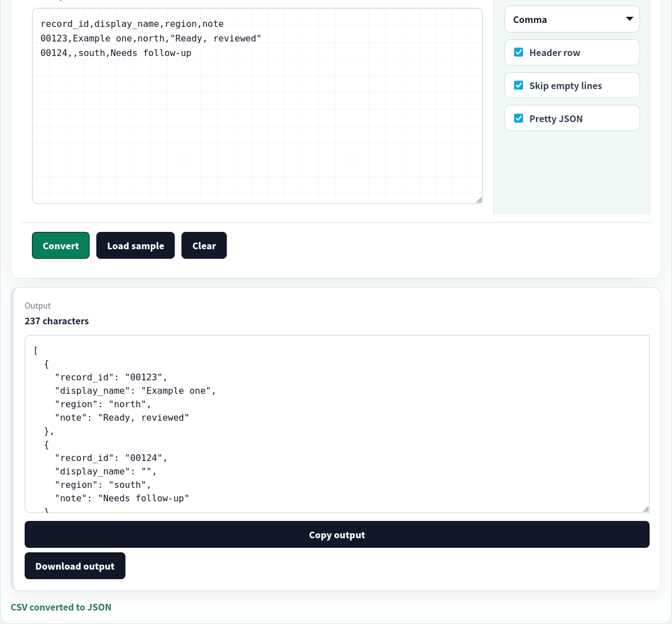Toggle the Skip empty lines checkbox
Image resolution: width=672 pixels, height=624 pixels.
519,86
